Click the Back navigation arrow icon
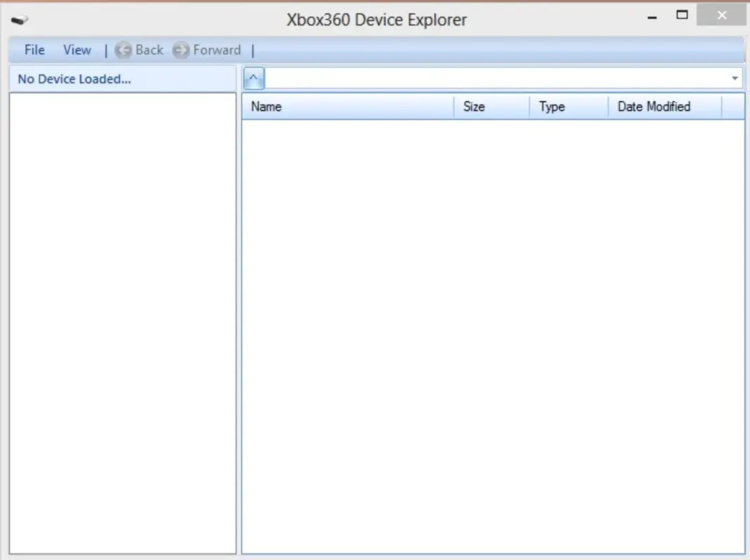The image size is (750, 560). point(123,50)
